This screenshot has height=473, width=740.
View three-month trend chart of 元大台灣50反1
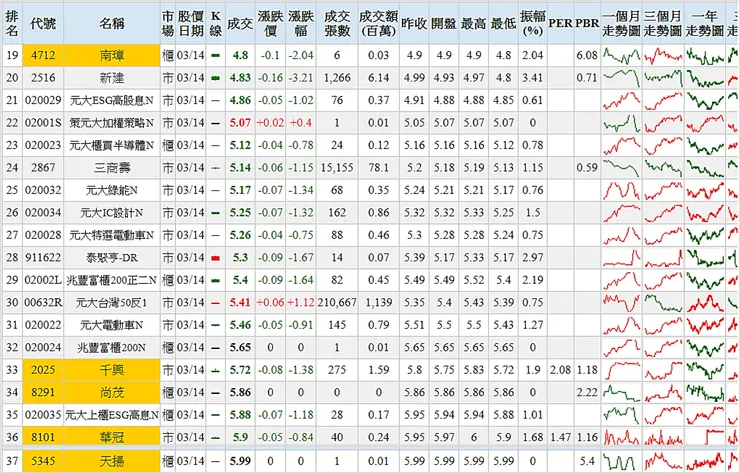pyautogui.click(x=663, y=303)
